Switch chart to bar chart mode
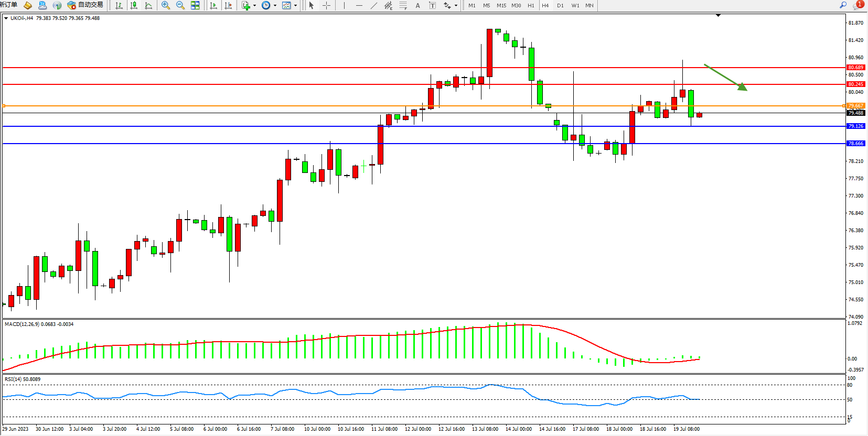 tap(119, 5)
